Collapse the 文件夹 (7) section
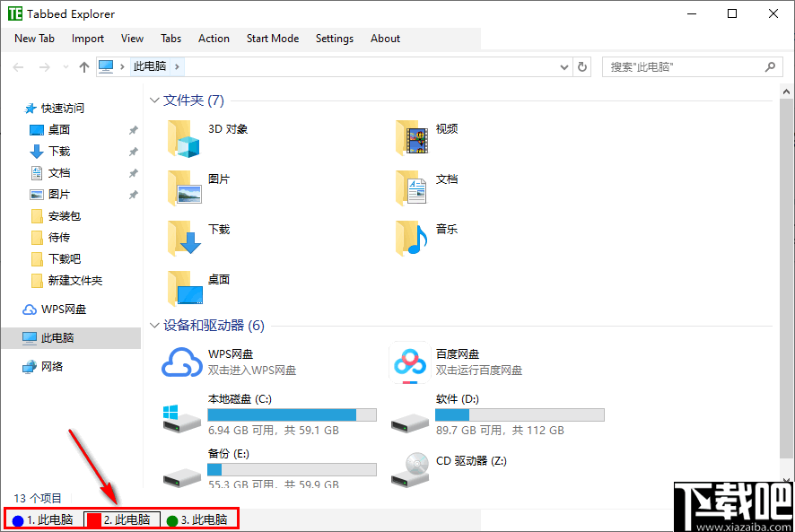 [154, 100]
